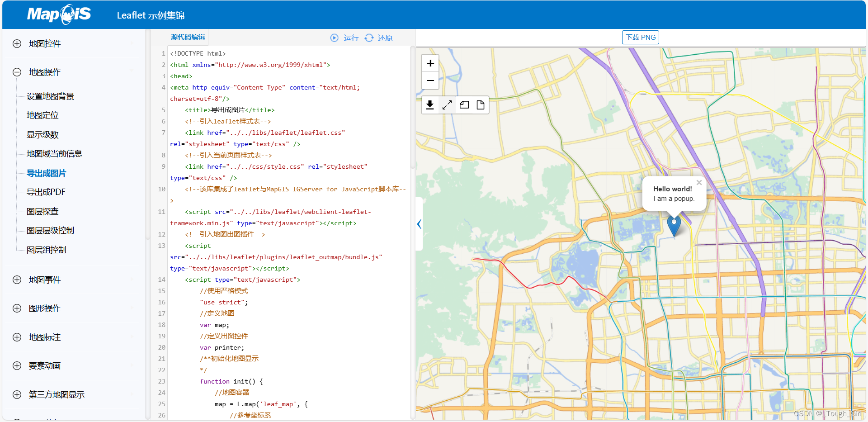Select the 源代码编辑 tab
868x422 pixels.
click(188, 37)
